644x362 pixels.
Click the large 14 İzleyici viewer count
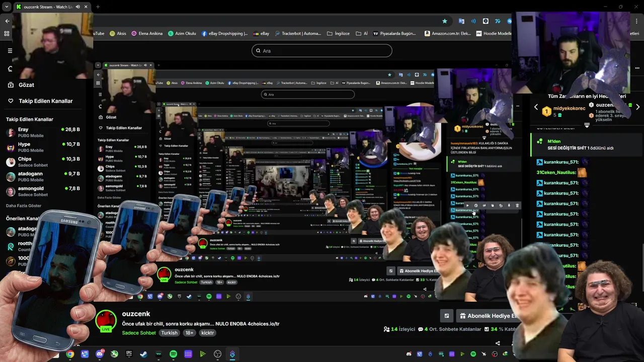click(x=399, y=329)
